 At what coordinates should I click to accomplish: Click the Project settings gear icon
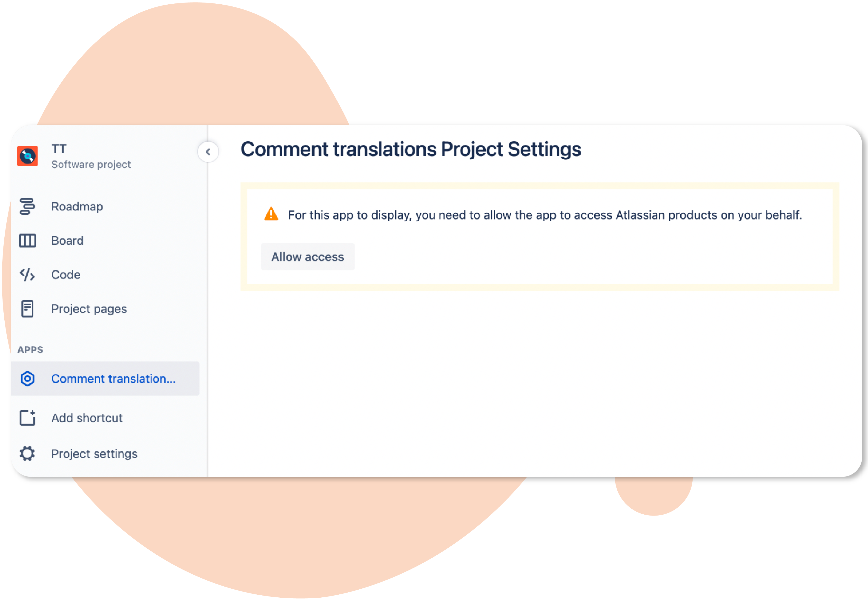tap(27, 453)
